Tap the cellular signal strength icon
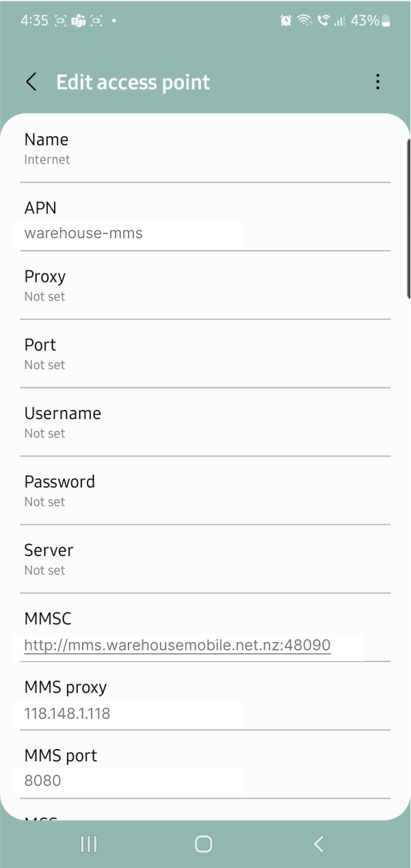The width and height of the screenshot is (411, 868). pos(340,21)
